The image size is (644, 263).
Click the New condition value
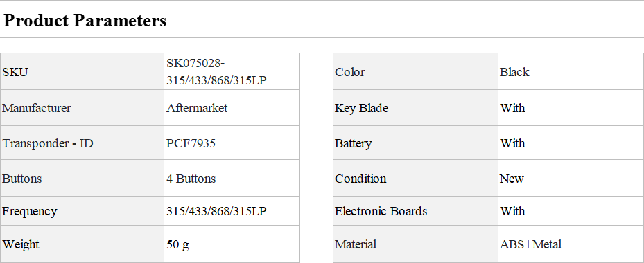pos(512,179)
